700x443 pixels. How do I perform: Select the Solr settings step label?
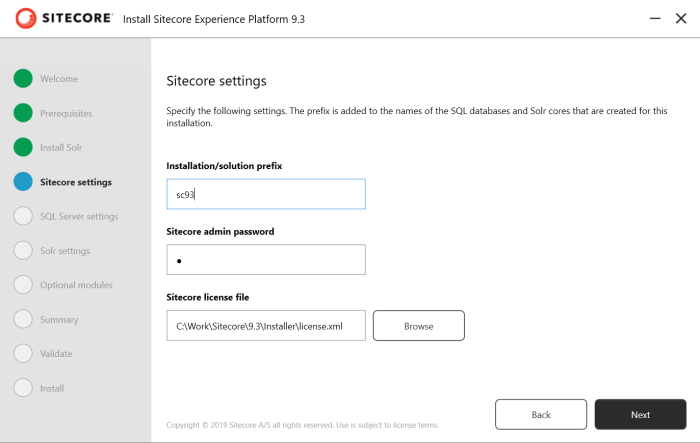click(65, 251)
